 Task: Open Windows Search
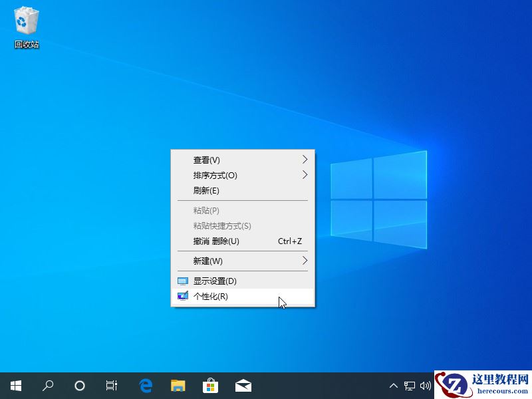pos(47,386)
